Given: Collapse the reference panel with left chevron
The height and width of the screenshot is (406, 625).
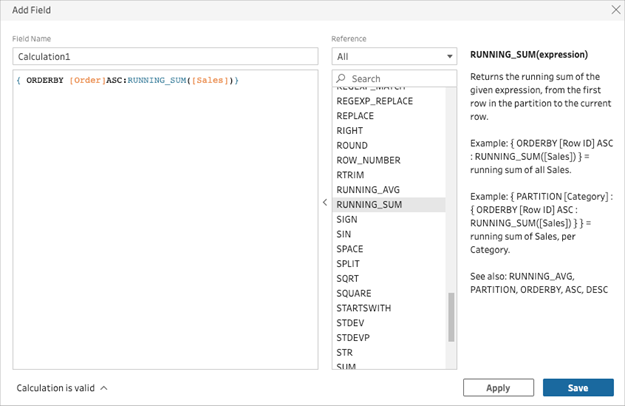Looking at the screenshot, I should (325, 202).
